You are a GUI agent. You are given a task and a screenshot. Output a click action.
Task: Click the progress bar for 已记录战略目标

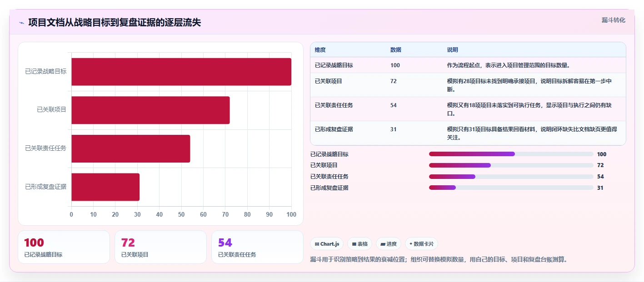point(511,154)
